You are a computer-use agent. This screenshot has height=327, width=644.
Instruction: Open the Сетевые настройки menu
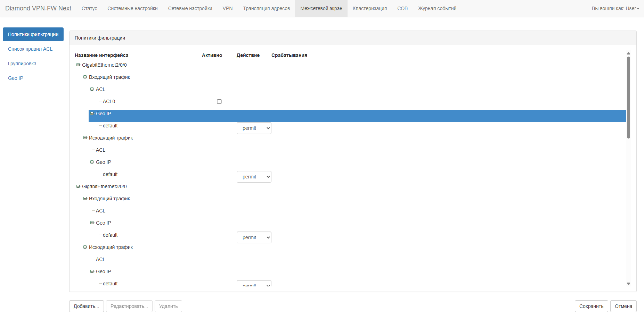(x=190, y=8)
